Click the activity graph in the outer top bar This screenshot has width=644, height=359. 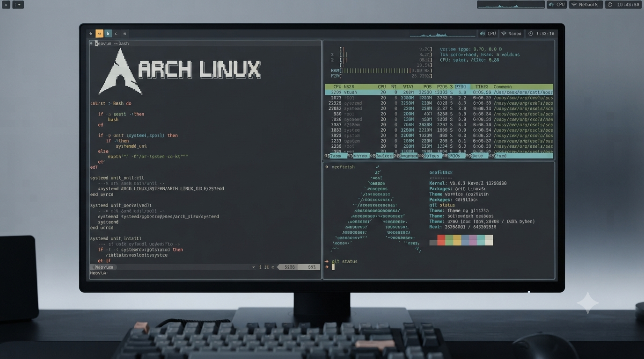pos(511,5)
